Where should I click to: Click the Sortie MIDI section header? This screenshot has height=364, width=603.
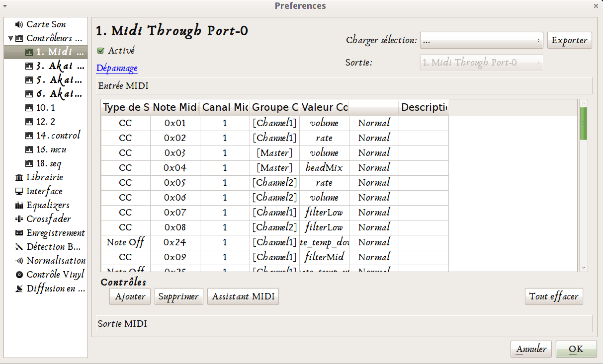tap(343, 324)
